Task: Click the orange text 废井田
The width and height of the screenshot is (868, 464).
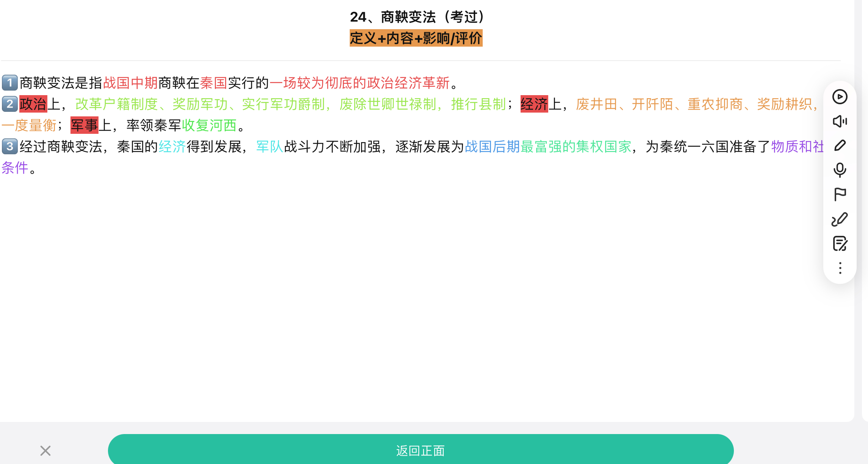Action: [597, 104]
